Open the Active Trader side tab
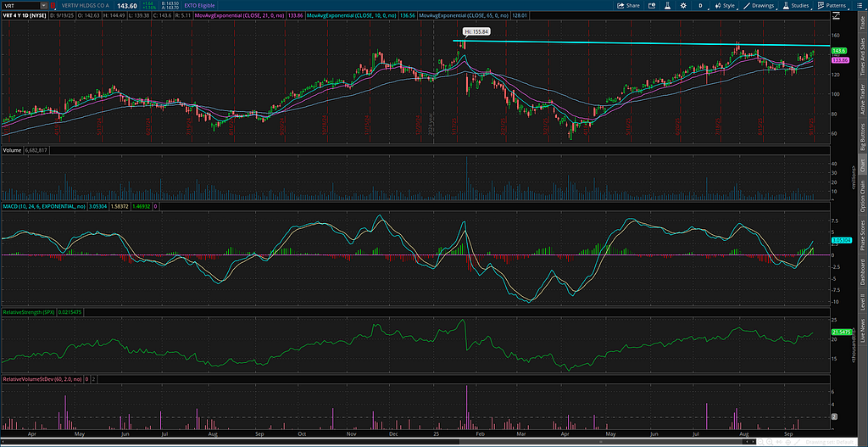868x447 pixels. 862,100
